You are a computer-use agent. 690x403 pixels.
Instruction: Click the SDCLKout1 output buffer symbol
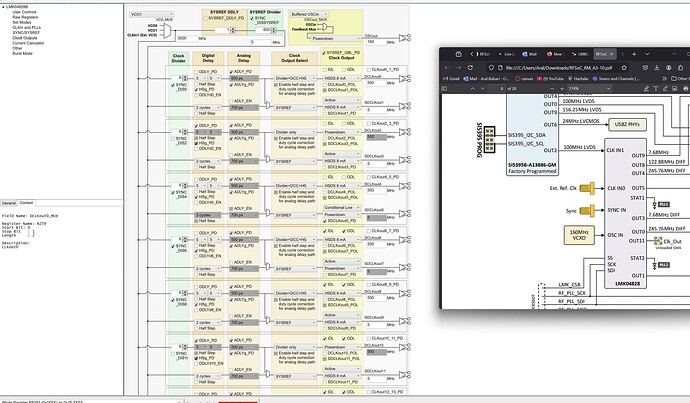point(404,106)
